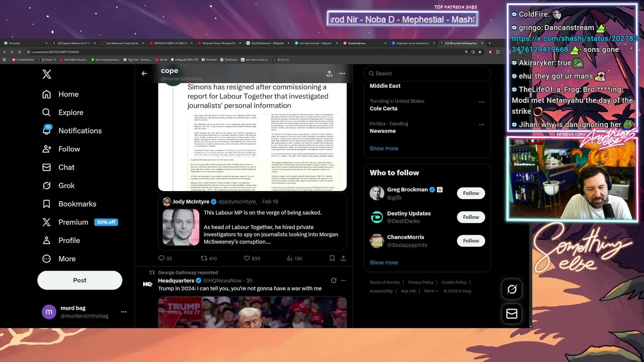Open the floating Messages envelope button
644x362 pixels.
[x=512, y=314]
